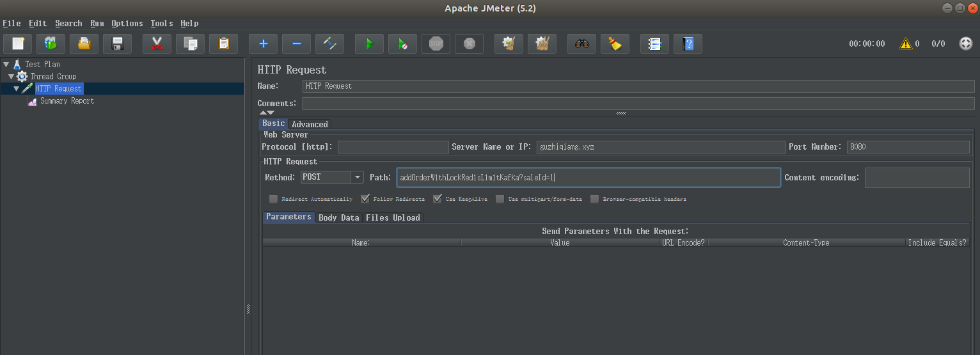Screen dimensions: 980x355
Task: Click the Path input field
Action: 589,177
